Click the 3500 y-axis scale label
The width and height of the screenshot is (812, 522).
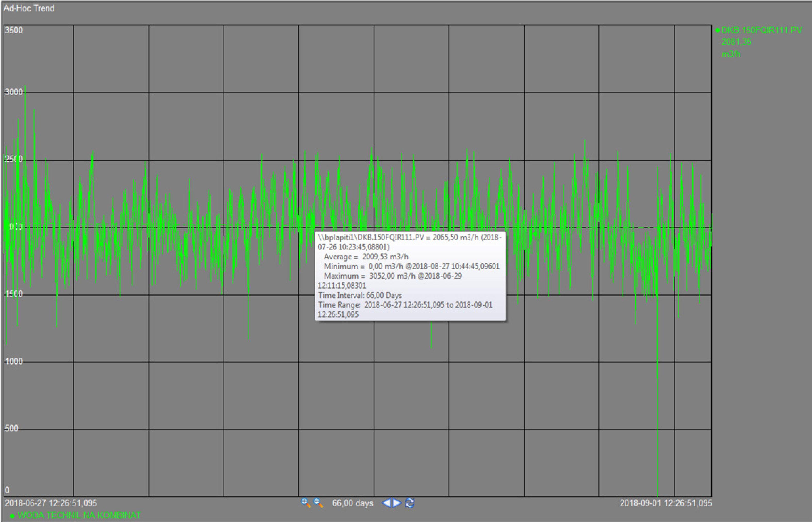click(x=14, y=31)
